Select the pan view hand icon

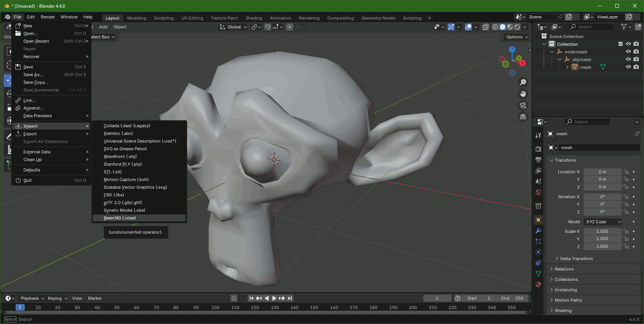click(523, 94)
